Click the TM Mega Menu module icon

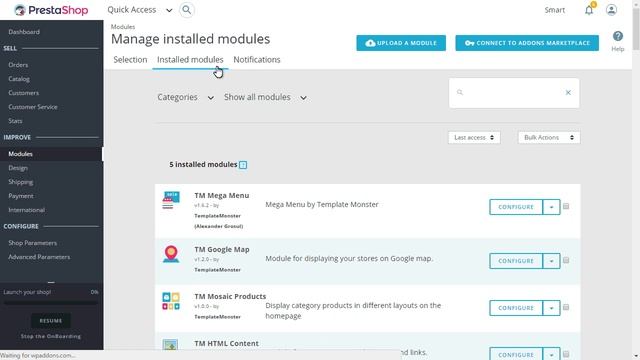(171, 200)
